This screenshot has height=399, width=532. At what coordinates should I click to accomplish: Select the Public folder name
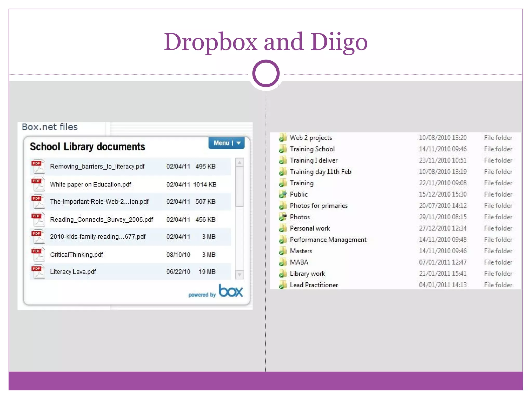[299, 194]
